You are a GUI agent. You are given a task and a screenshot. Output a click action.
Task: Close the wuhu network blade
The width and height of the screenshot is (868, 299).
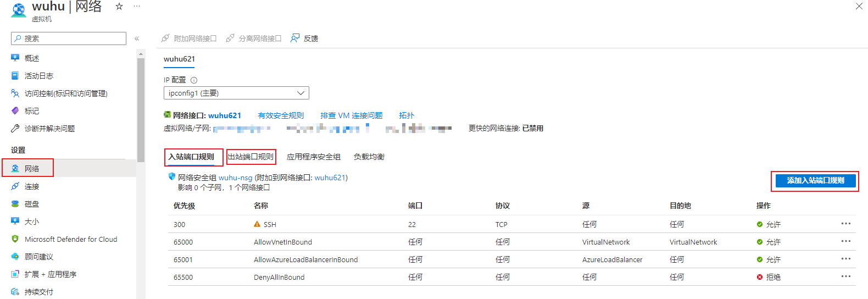[859, 6]
